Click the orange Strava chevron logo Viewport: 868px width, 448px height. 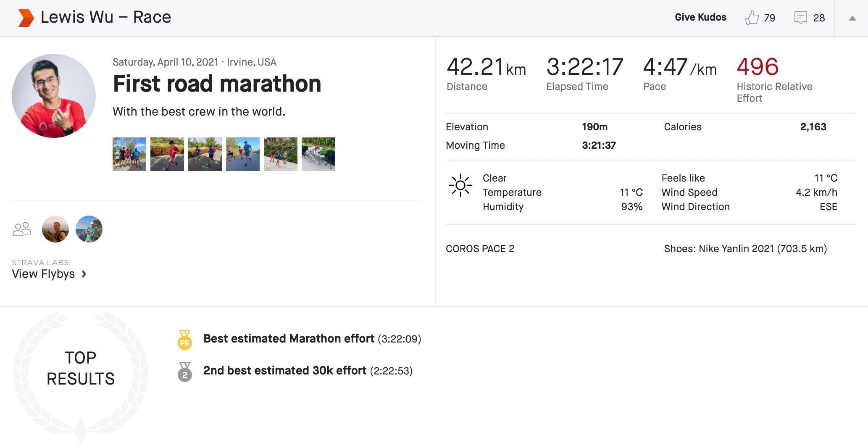(x=26, y=18)
